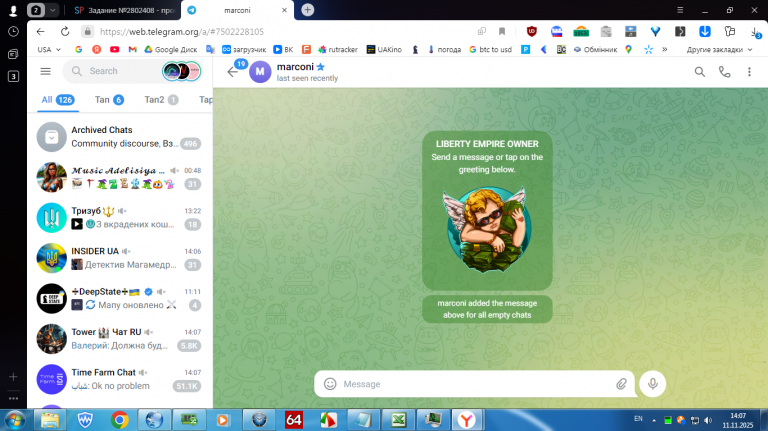Go back from marconi chat

(x=232, y=72)
